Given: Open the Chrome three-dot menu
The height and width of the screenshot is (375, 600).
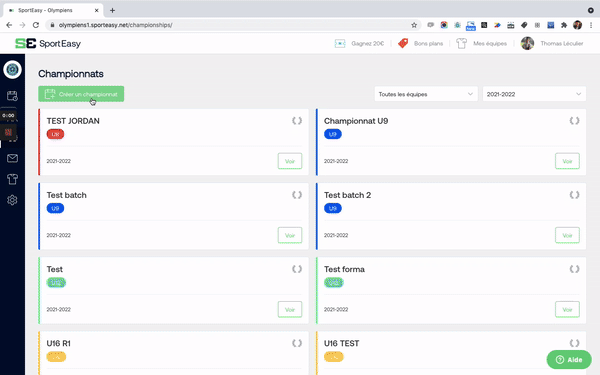Looking at the screenshot, I should [x=592, y=25].
